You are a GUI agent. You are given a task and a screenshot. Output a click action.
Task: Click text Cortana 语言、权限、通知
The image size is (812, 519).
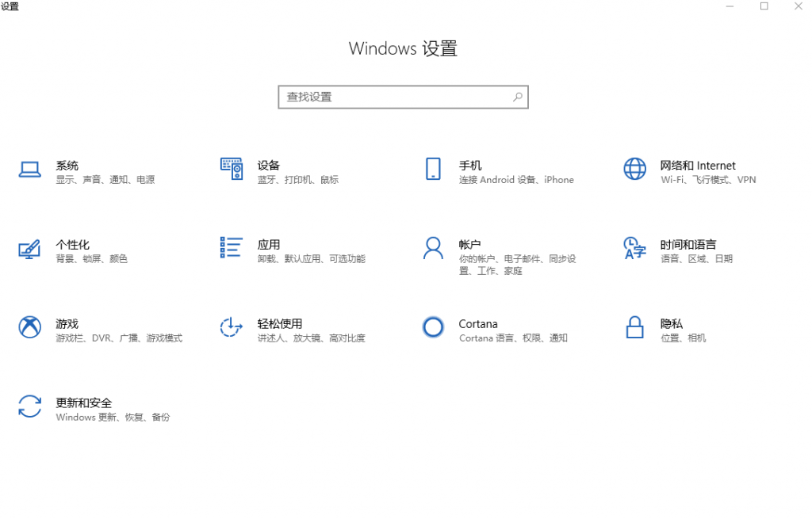pyautogui.click(x=513, y=338)
